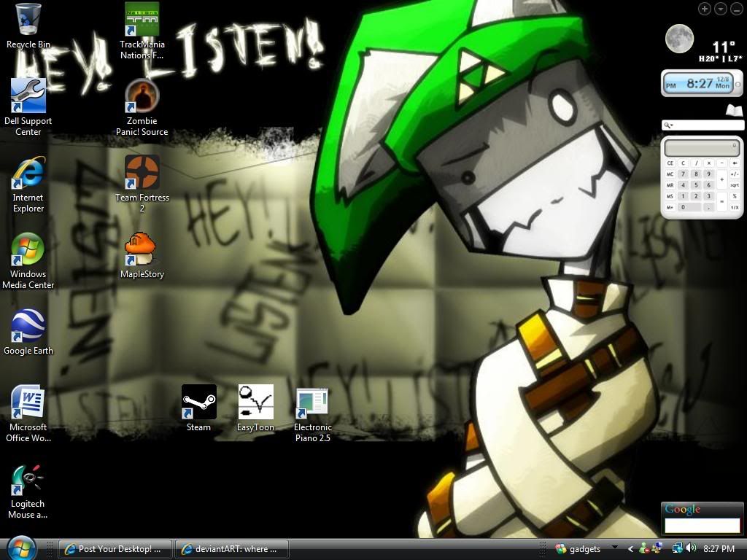Open the Steam desktop shortcut
The image size is (747, 560).
pyautogui.click(x=198, y=402)
